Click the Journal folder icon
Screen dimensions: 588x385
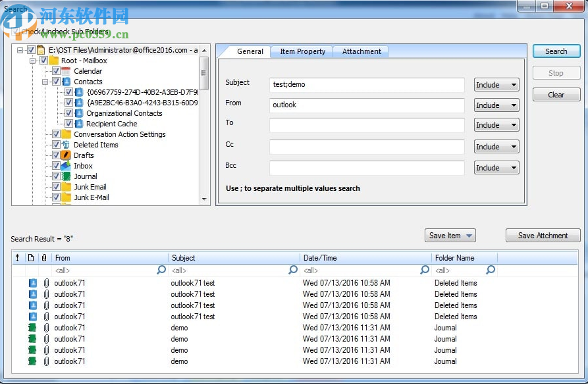click(x=66, y=176)
